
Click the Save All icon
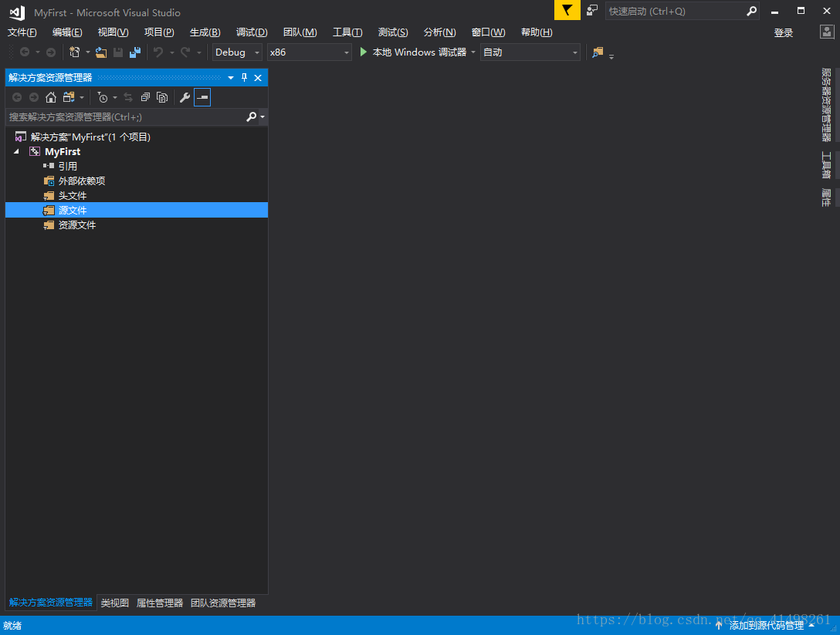click(x=135, y=52)
